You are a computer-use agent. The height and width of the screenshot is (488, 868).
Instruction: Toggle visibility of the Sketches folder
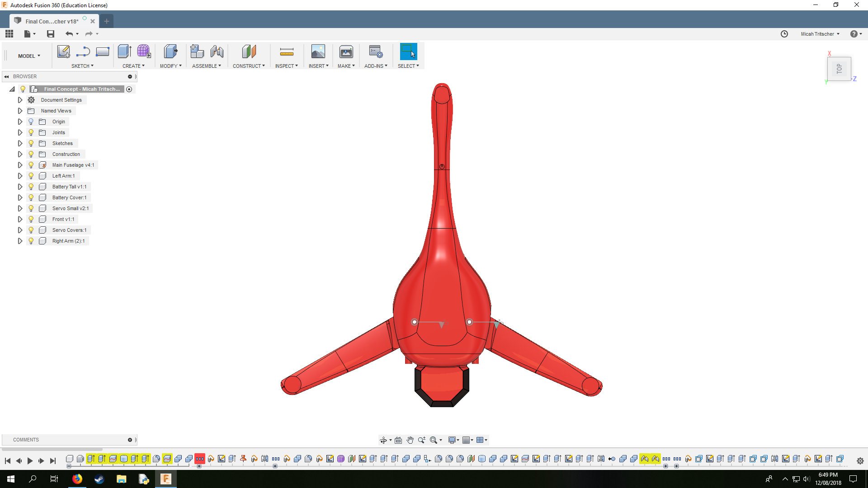[x=31, y=143]
